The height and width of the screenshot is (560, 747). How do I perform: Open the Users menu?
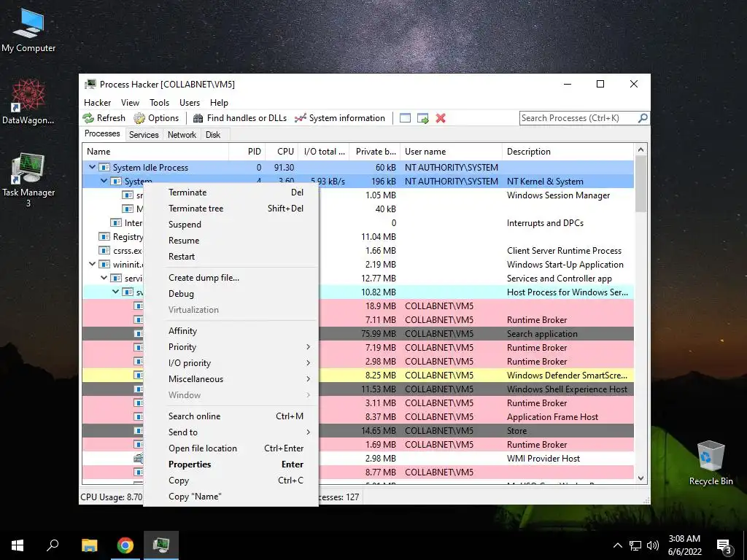pos(190,103)
